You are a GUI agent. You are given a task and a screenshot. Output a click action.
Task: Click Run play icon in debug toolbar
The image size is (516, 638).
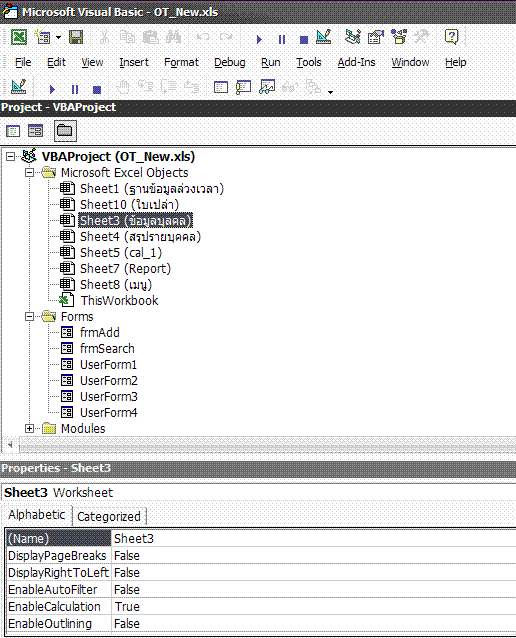tap(52, 89)
